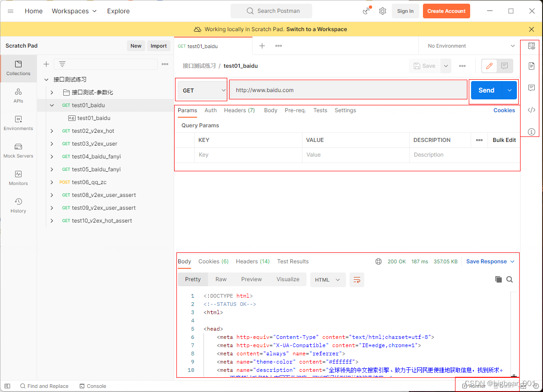Open request info icon in right sidebar
Image resolution: width=543 pixels, height=392 pixels.
click(531, 132)
